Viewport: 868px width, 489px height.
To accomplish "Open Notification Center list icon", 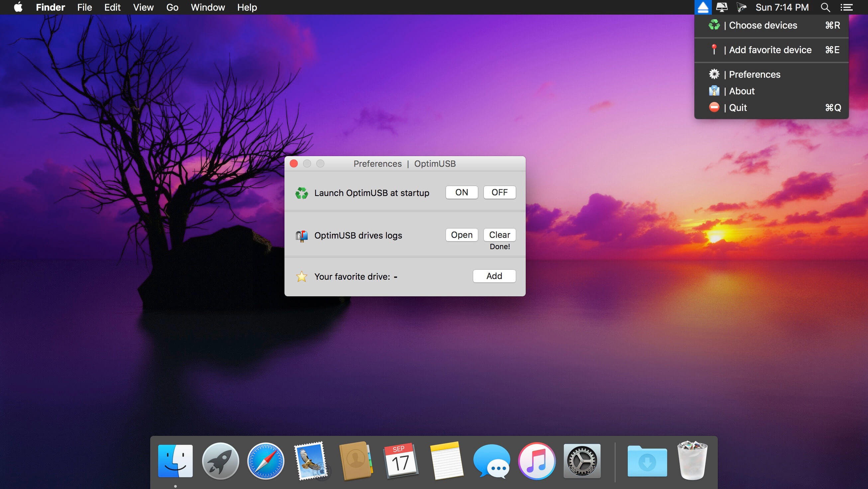I will pos(846,7).
